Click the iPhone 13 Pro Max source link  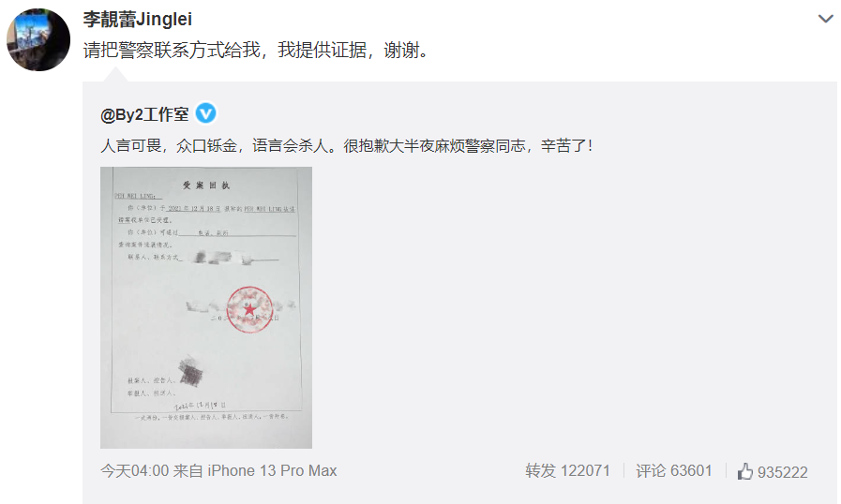(272, 471)
